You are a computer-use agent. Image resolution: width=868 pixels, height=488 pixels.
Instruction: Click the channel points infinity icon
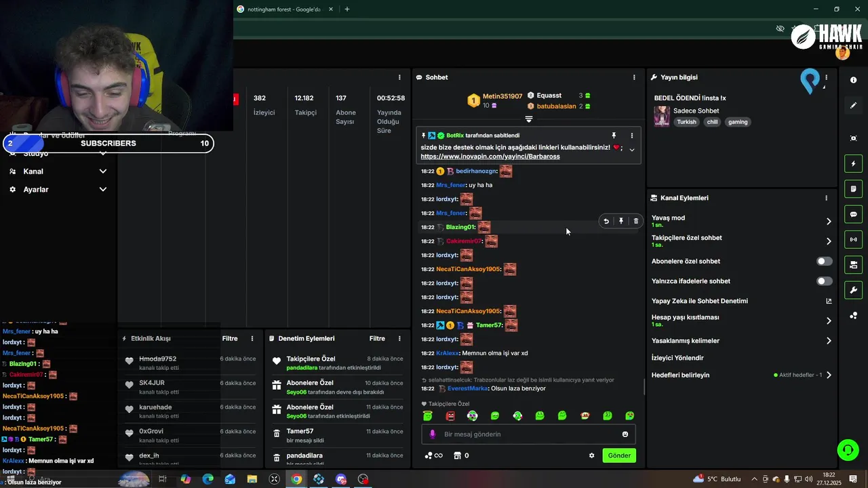point(433,455)
